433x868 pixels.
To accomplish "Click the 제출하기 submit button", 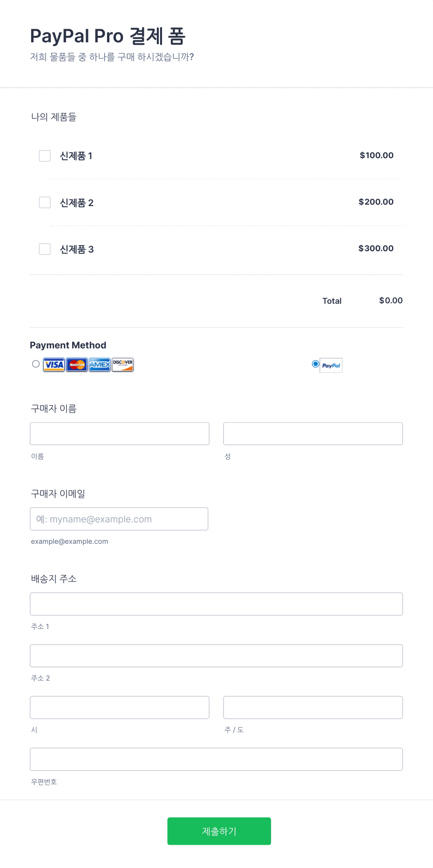I will [x=219, y=831].
